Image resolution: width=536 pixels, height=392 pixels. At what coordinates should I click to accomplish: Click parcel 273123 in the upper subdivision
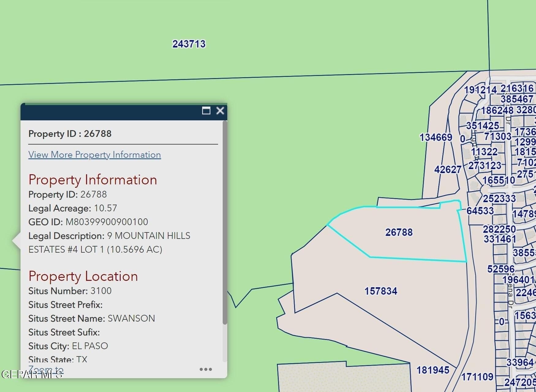(x=484, y=166)
